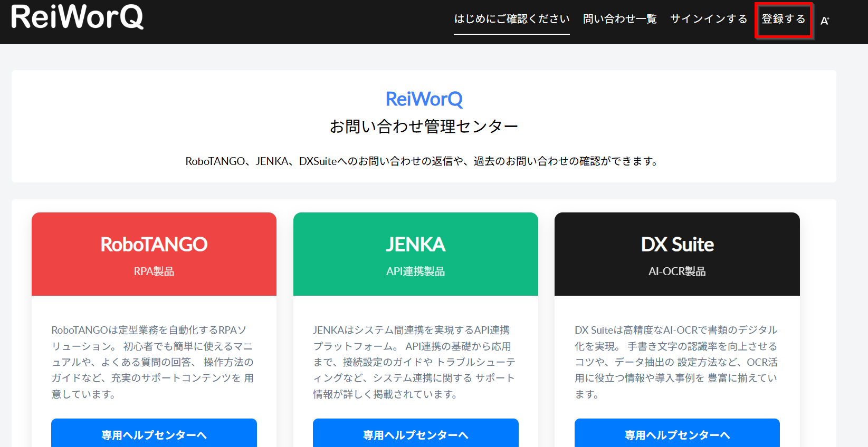868x447 pixels.
Task: Click the red RoboTANGO card title
Action: [x=154, y=245]
